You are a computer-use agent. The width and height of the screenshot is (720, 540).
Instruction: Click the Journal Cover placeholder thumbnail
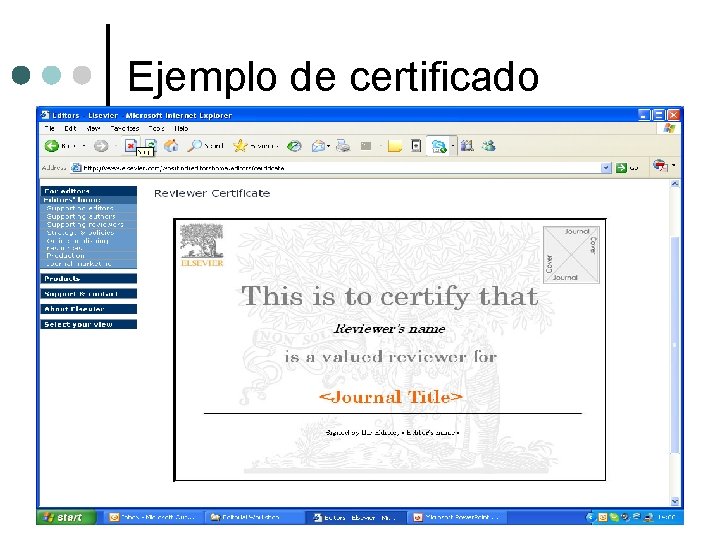[571, 254]
